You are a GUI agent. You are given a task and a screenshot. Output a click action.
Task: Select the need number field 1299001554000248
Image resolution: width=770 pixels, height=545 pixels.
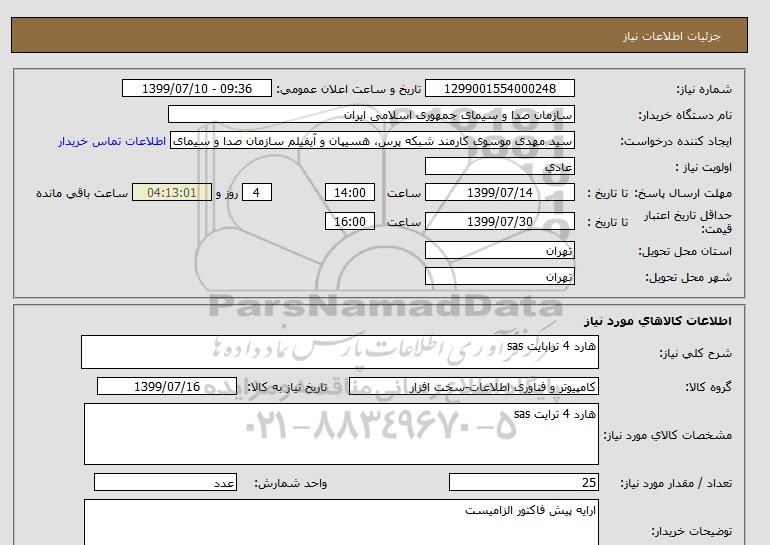tap(499, 88)
